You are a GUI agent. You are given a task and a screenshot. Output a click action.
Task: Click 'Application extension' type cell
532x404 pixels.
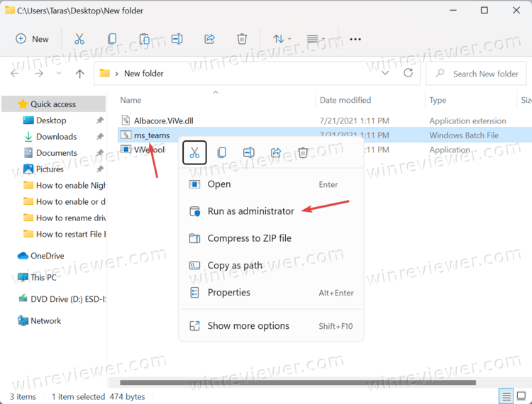coord(467,120)
